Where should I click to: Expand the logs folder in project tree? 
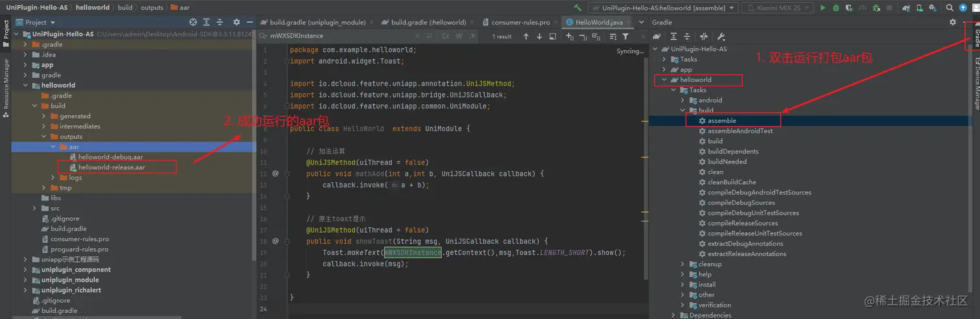tap(54, 178)
